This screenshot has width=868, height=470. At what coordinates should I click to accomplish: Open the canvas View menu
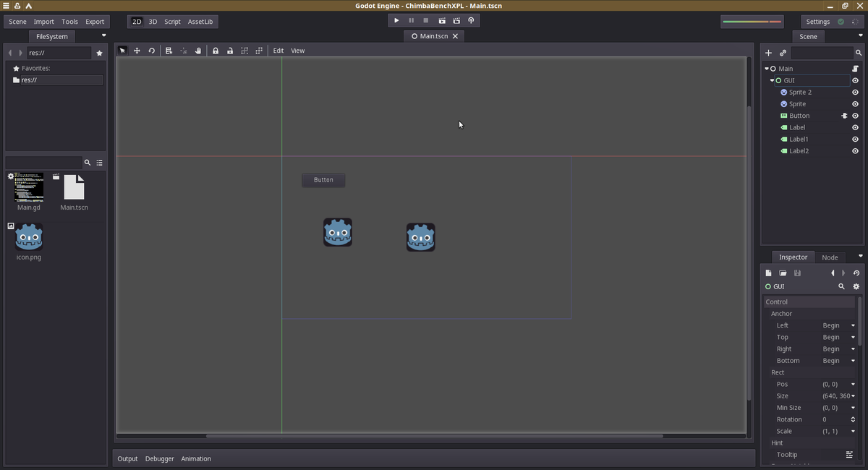coord(298,51)
